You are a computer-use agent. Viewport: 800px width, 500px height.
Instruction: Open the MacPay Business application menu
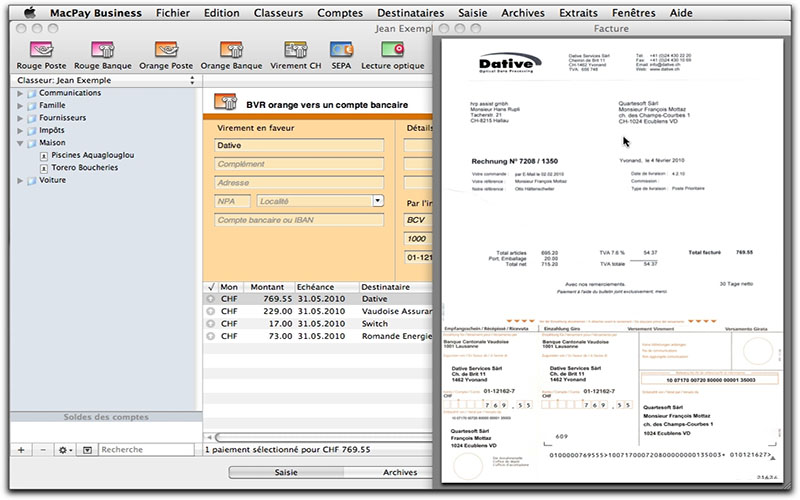[x=95, y=13]
